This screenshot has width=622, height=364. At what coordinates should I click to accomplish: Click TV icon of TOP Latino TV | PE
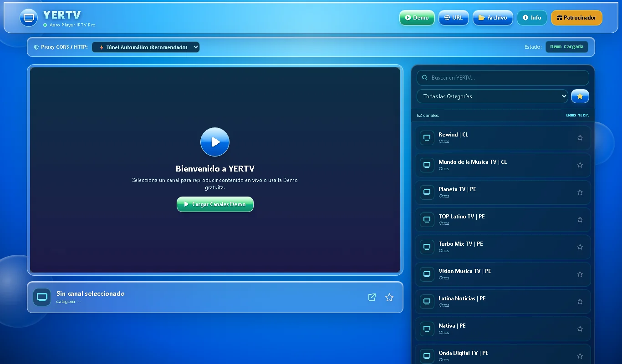427,220
